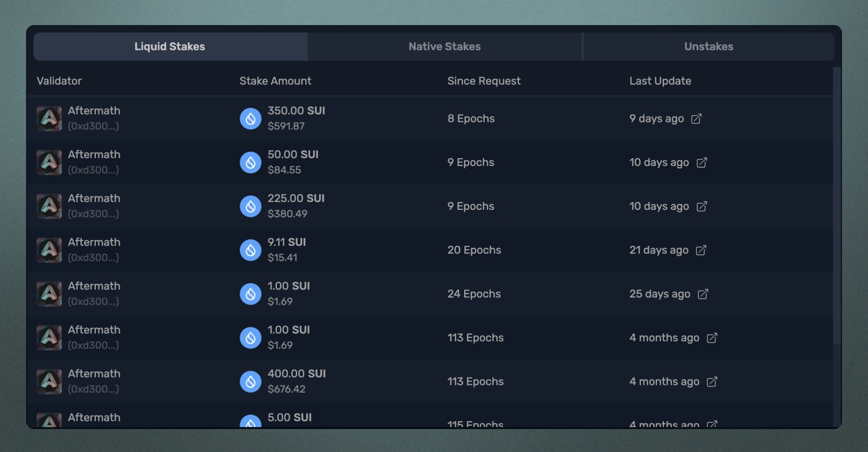This screenshot has width=868, height=452.
Task: Open external link for 400.00 SUI stake
Action: (x=712, y=382)
